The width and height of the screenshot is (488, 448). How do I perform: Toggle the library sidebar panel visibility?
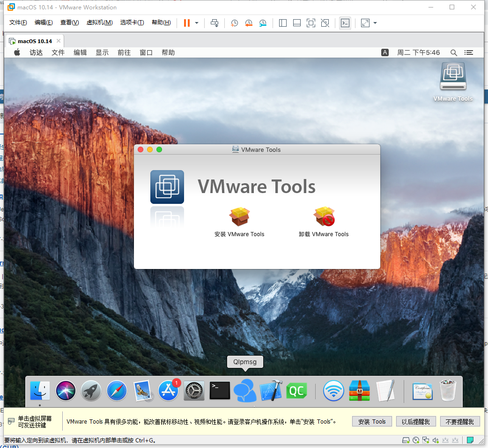282,22
